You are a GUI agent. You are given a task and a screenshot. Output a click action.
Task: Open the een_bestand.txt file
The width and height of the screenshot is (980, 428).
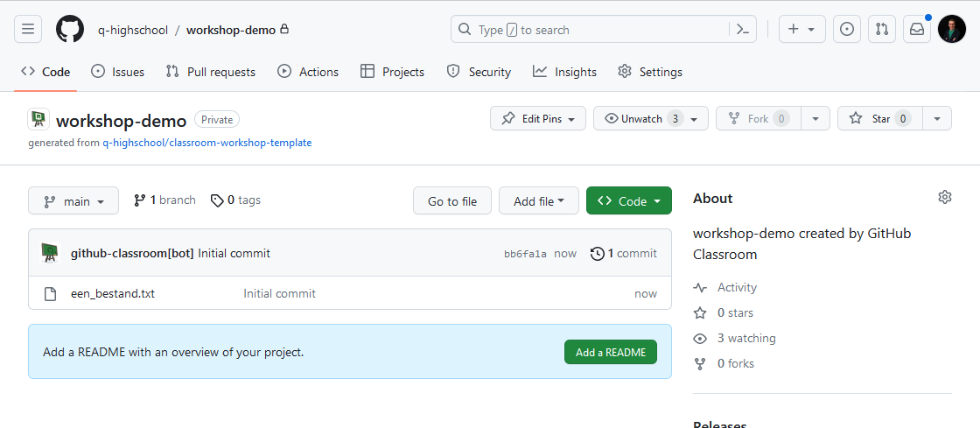click(113, 294)
